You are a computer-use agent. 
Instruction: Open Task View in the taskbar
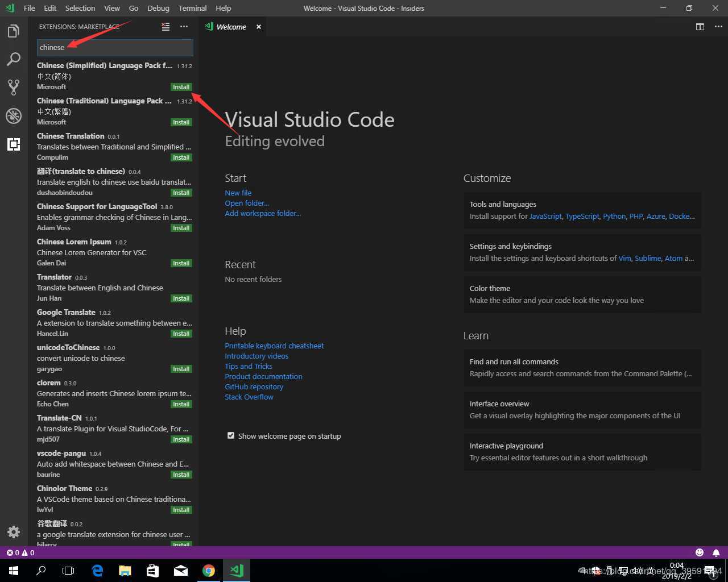coord(68,571)
